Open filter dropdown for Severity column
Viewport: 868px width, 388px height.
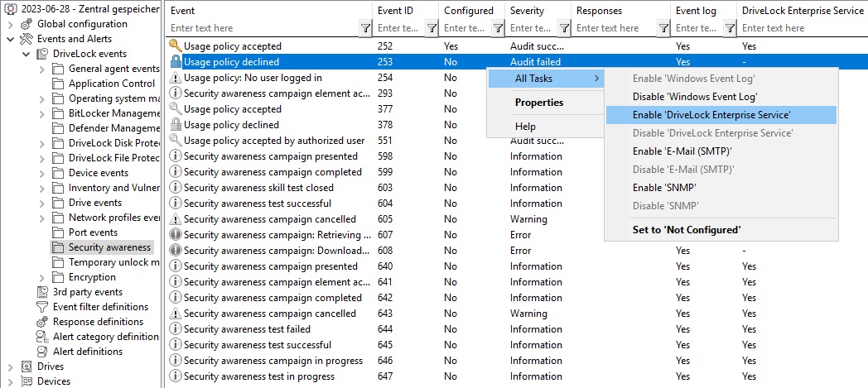tap(564, 28)
